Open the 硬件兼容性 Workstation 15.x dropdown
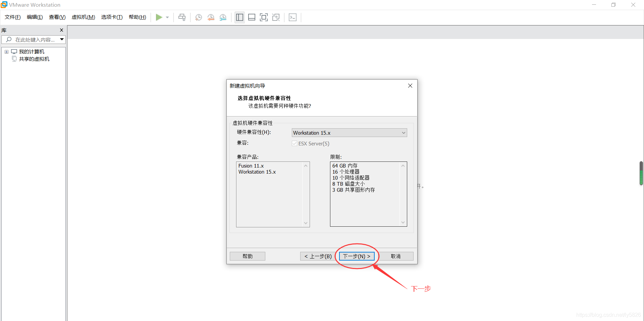 click(349, 133)
